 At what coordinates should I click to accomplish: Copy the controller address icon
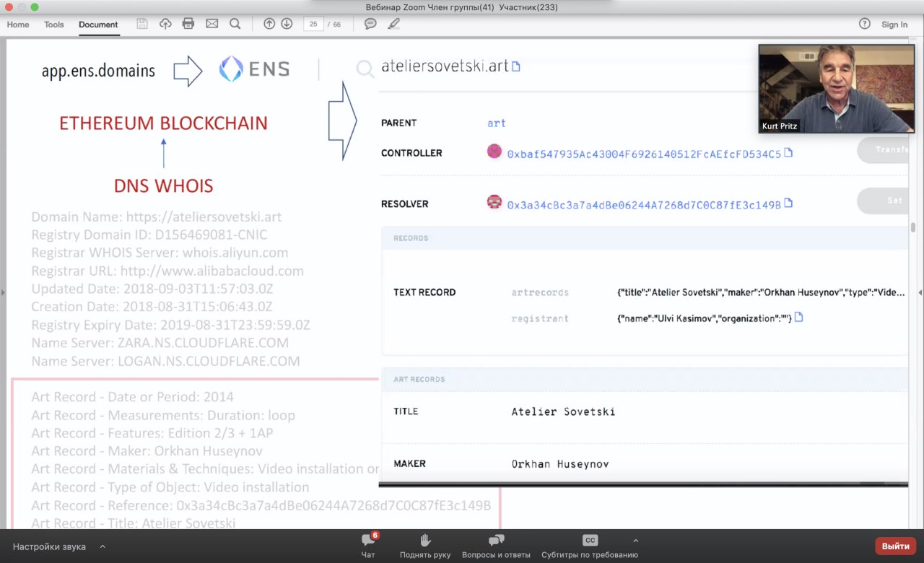pos(788,153)
